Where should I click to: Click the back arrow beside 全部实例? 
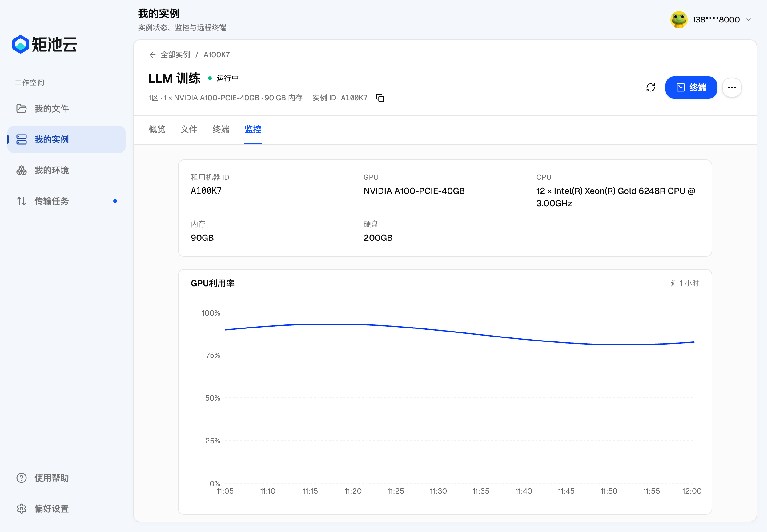pos(153,55)
